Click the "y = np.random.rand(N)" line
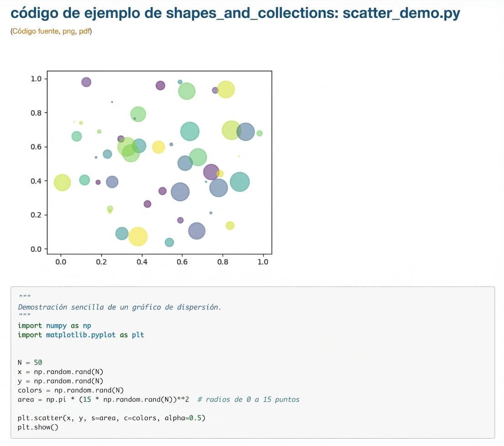The width and height of the screenshot is (504, 446). coord(60,381)
